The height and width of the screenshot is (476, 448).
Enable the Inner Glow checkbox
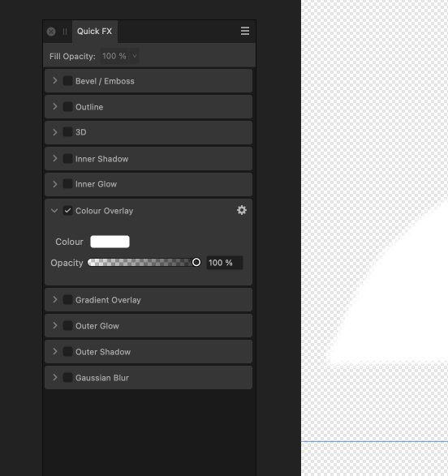67,184
